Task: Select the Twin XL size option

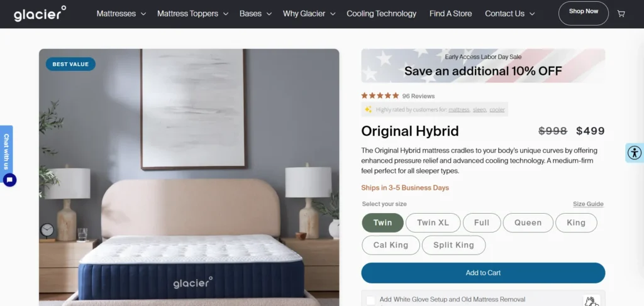Action: (x=433, y=222)
